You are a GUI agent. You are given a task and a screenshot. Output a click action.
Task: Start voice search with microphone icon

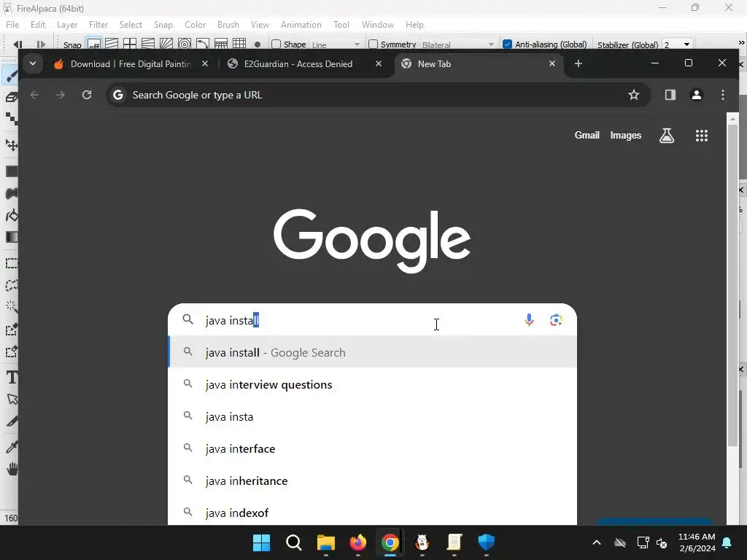[529, 320]
